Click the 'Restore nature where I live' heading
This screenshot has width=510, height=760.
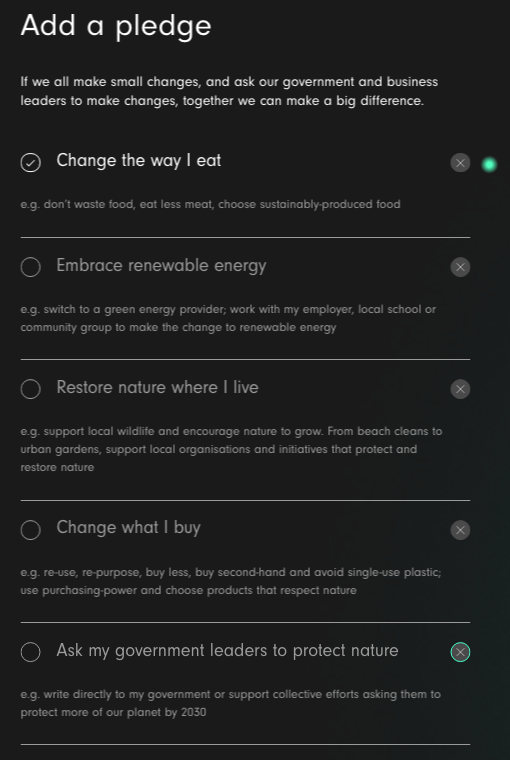point(158,387)
